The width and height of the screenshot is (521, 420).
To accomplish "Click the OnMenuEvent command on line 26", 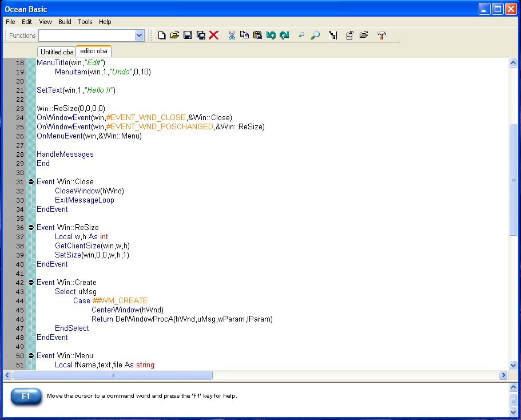I will point(59,136).
